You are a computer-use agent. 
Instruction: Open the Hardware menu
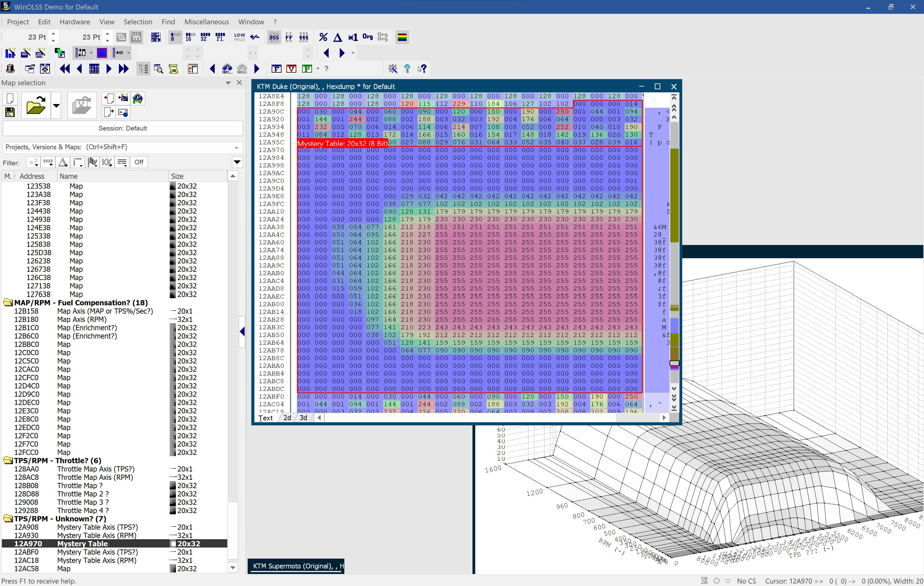(75, 22)
